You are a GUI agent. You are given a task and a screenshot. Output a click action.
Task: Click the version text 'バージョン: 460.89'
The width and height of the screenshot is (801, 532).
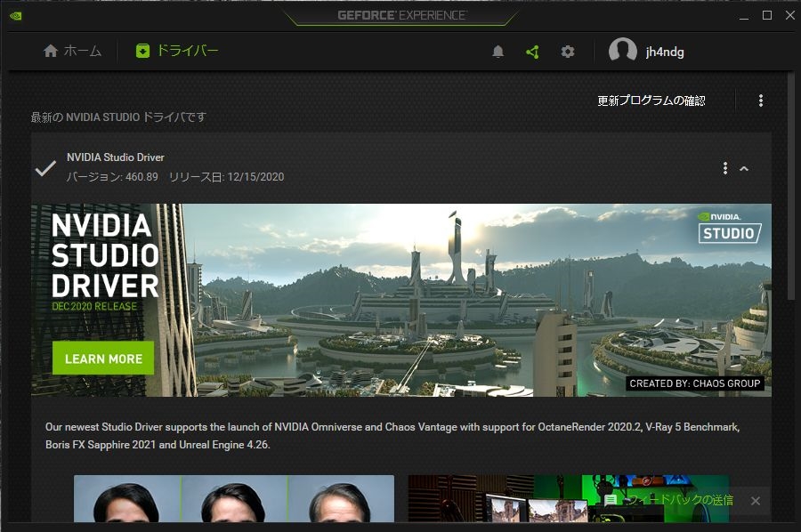[112, 177]
